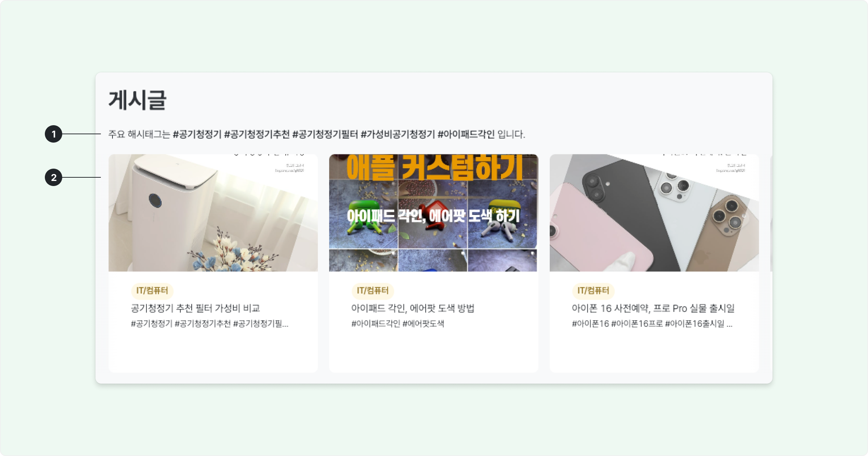The width and height of the screenshot is (868, 456).
Task: Open post titled 아이패드 각인, 에어팟 도색 방법
Action: 413,308
